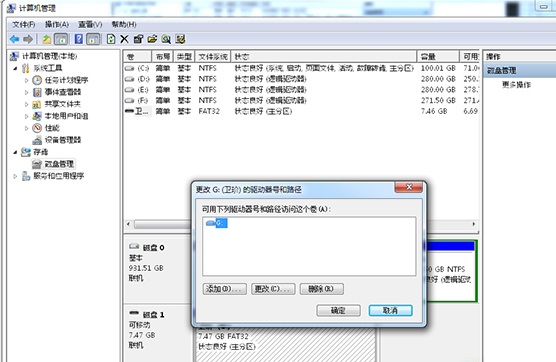The width and height of the screenshot is (556, 362).
Task: Click the 存储 storage tree icon
Action: tap(26, 152)
